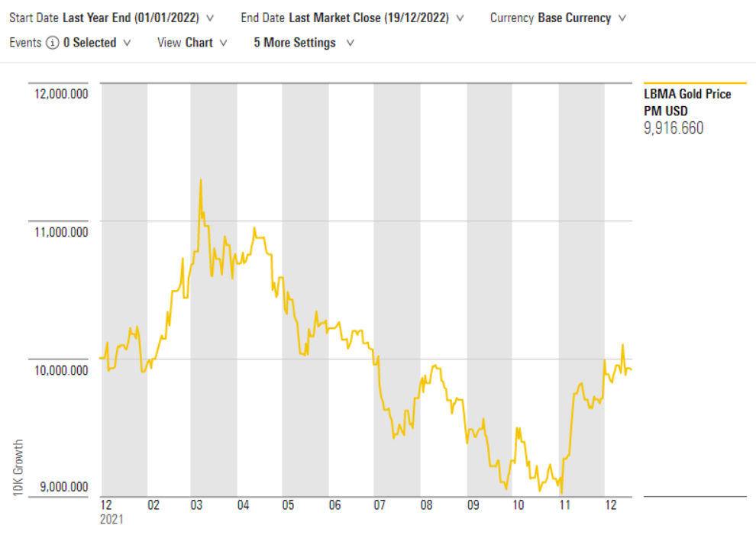Click the 10K Growth axis title

tap(18, 468)
